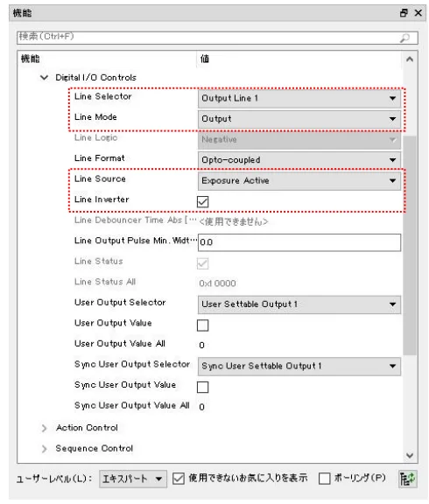Check the User Output Value checkbox
Viewport: 429px width, 504px height.
202,325
